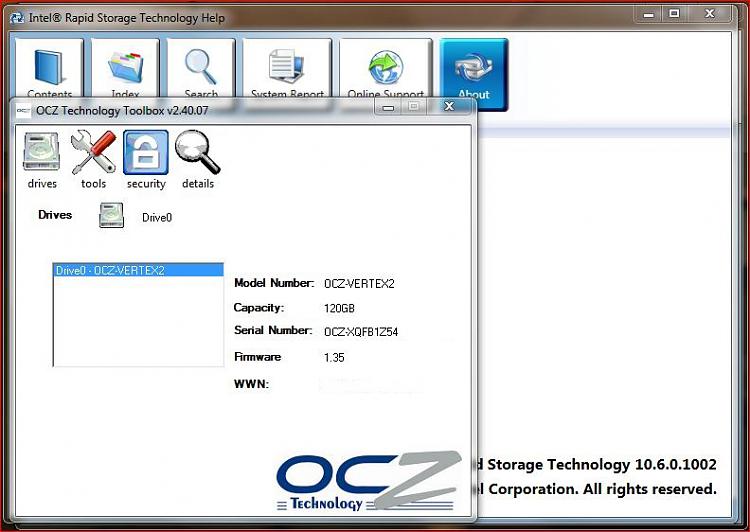The height and width of the screenshot is (532, 750).
Task: Click the OCZ logo in the title bar
Action: (23, 111)
